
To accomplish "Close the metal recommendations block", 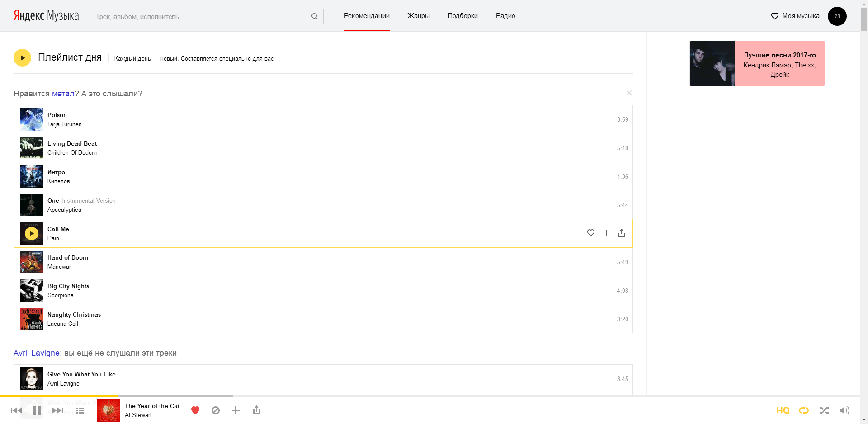I will tap(629, 93).
